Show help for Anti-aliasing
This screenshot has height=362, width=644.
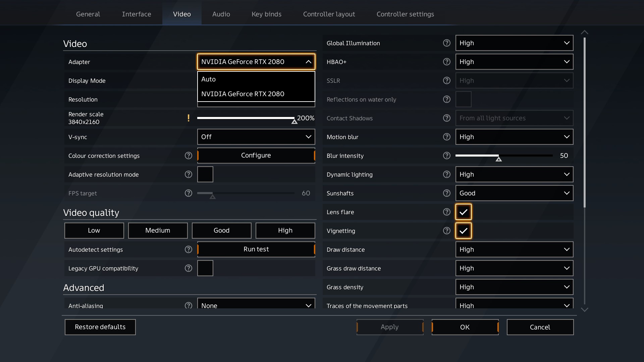click(x=189, y=305)
